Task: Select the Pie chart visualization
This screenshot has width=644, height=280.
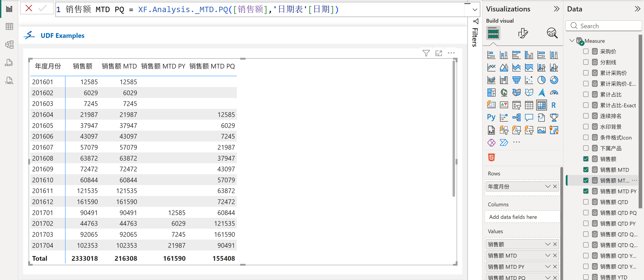Action: (x=541, y=80)
